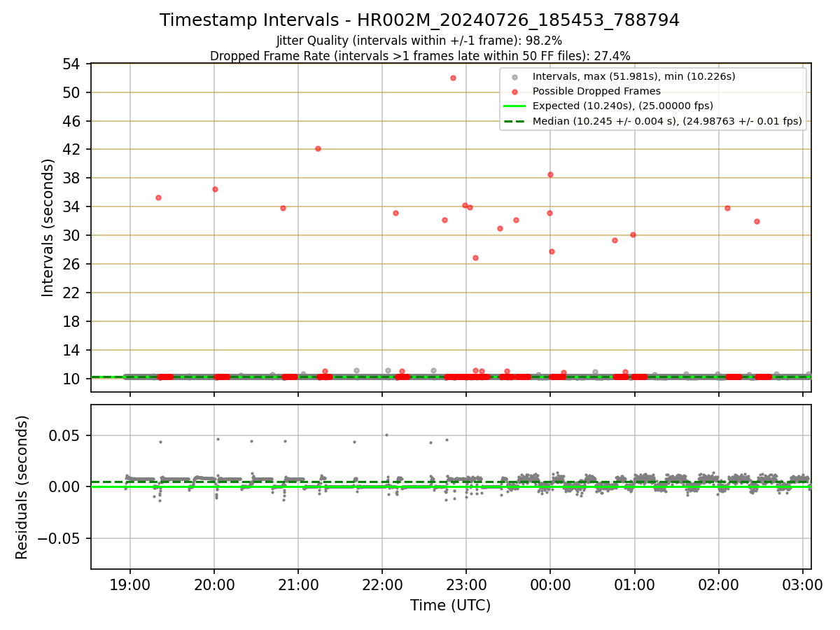Select the "Dropped Frame Rate" 27.4% subtitle line

(x=420, y=56)
